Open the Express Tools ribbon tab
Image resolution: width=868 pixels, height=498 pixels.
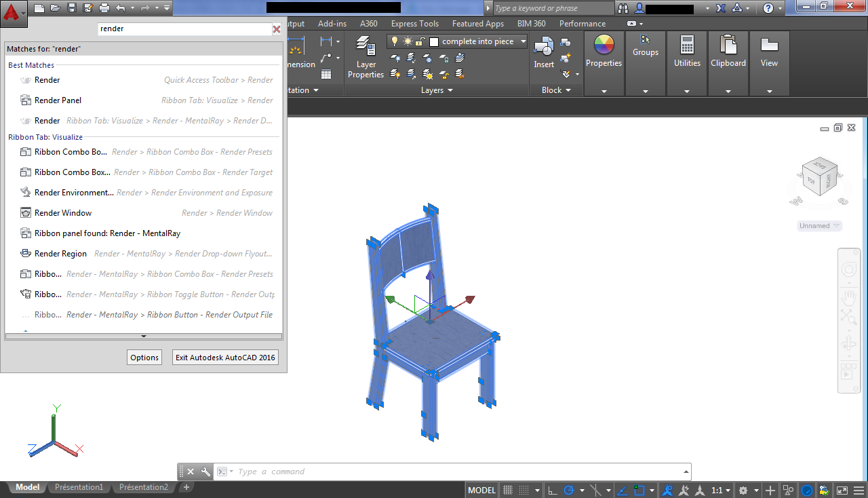coord(414,23)
